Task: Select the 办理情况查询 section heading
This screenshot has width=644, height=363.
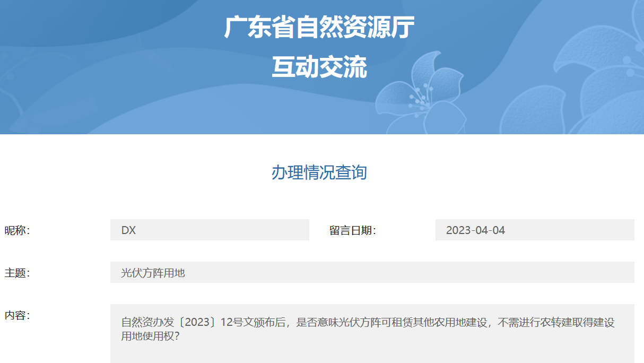Action: click(x=319, y=172)
